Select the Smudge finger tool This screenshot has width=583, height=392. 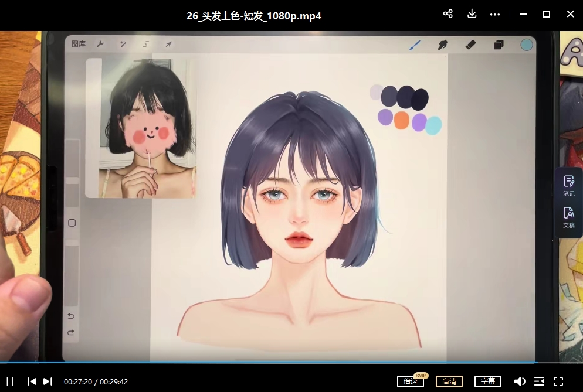tap(442, 45)
